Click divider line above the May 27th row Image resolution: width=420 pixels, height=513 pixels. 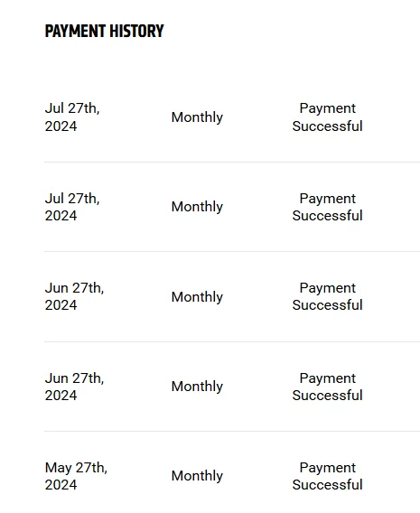tap(232, 431)
